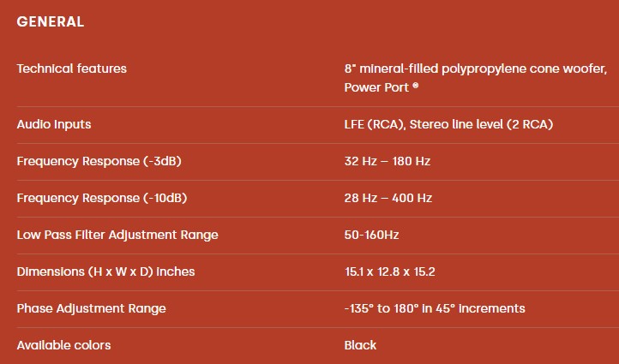Select the Low Pass Filter Adjustment Range label

[x=117, y=235]
